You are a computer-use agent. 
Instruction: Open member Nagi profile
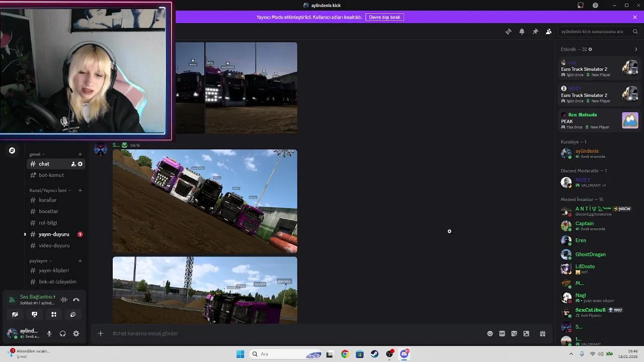(x=599, y=298)
